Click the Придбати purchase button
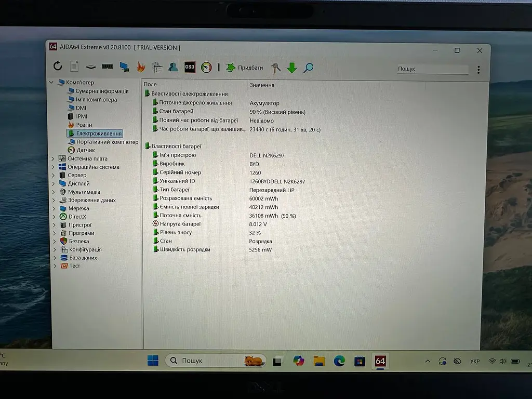Image resolution: width=532 pixels, height=399 pixels. click(245, 68)
